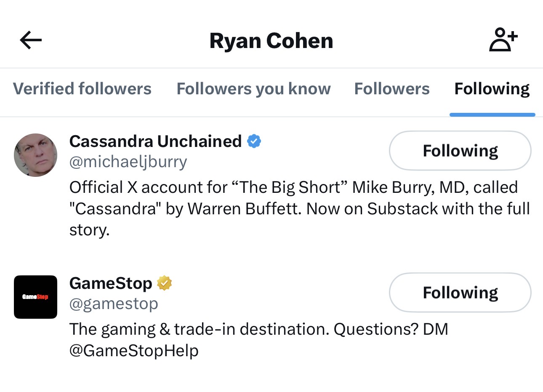Open Cassandra Unchained's profile photo
Viewport: 543px width, 392px height.
point(36,155)
